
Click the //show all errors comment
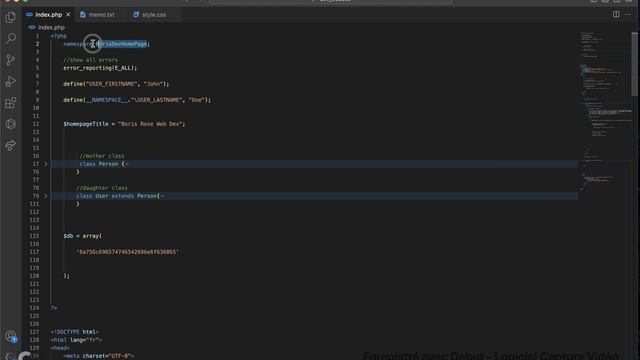(x=91, y=60)
